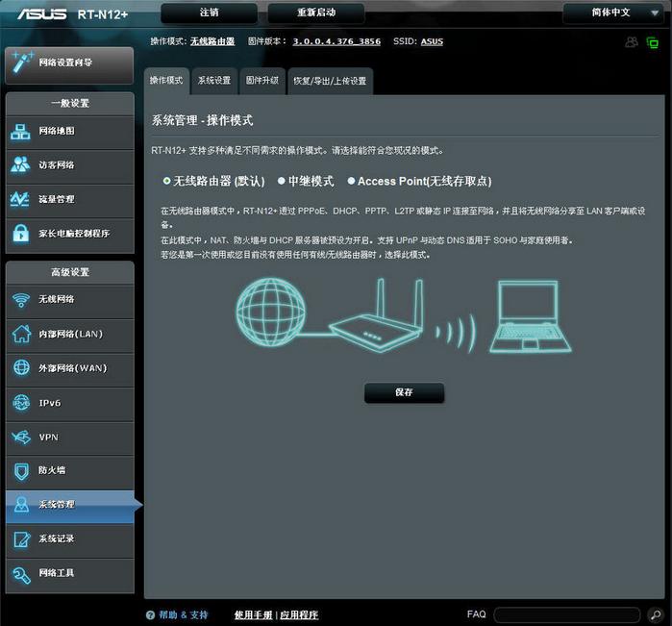Switch to the 固件升级 tab

(x=262, y=81)
